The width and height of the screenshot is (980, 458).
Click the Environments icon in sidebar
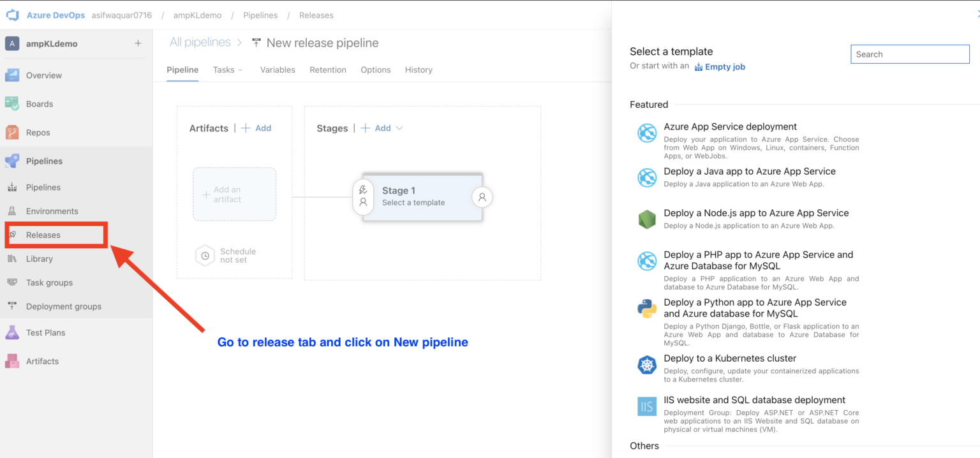tap(12, 211)
